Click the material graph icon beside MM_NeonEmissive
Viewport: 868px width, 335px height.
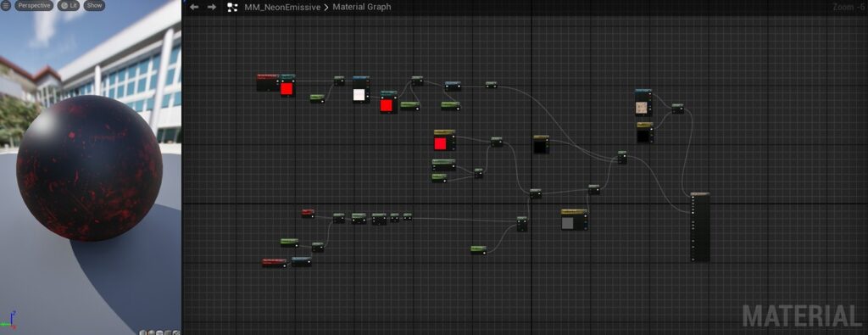click(x=233, y=7)
